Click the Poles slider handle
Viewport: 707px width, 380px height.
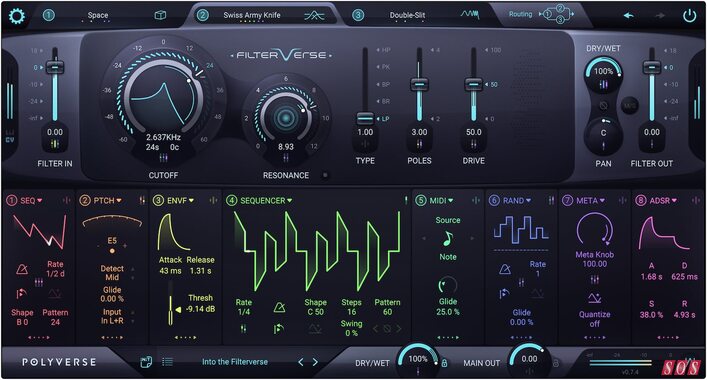(x=419, y=84)
